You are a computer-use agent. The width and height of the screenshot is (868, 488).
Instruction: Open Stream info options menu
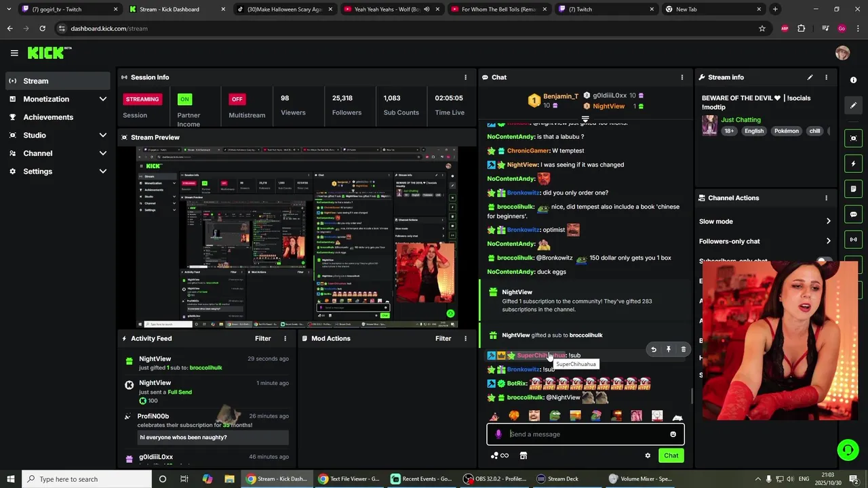coord(826,77)
